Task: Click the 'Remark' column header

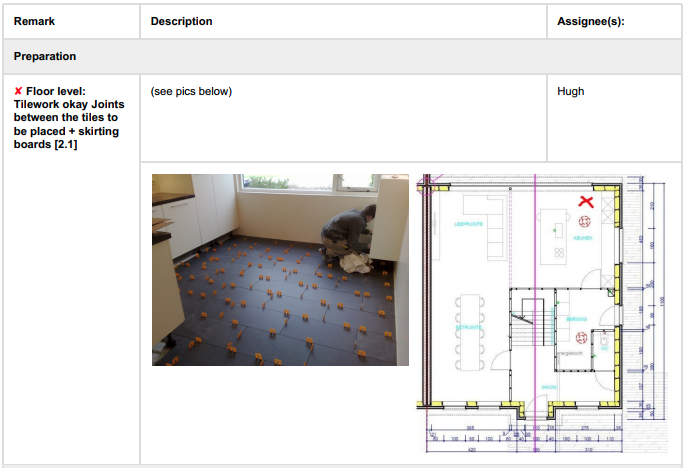Action: click(x=34, y=21)
